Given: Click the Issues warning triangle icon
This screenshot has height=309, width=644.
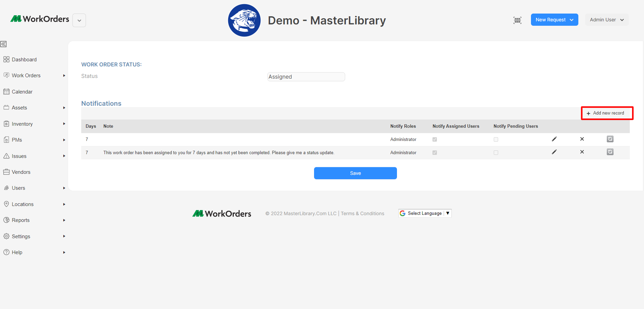Looking at the screenshot, I should pyautogui.click(x=6, y=156).
